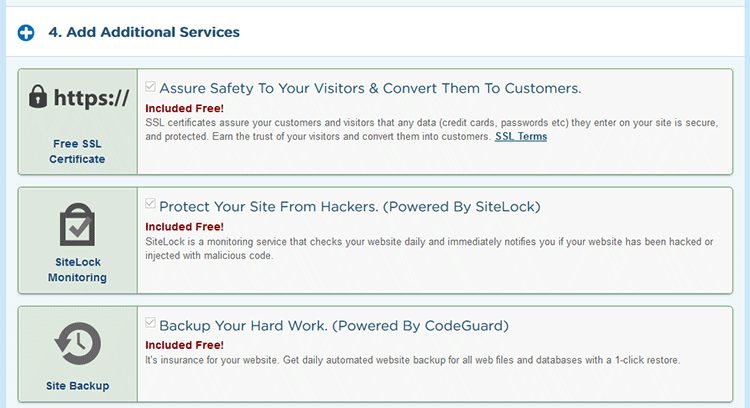Viewport: 750px width, 408px height.
Task: Select the Site Backup label
Action: click(x=77, y=386)
